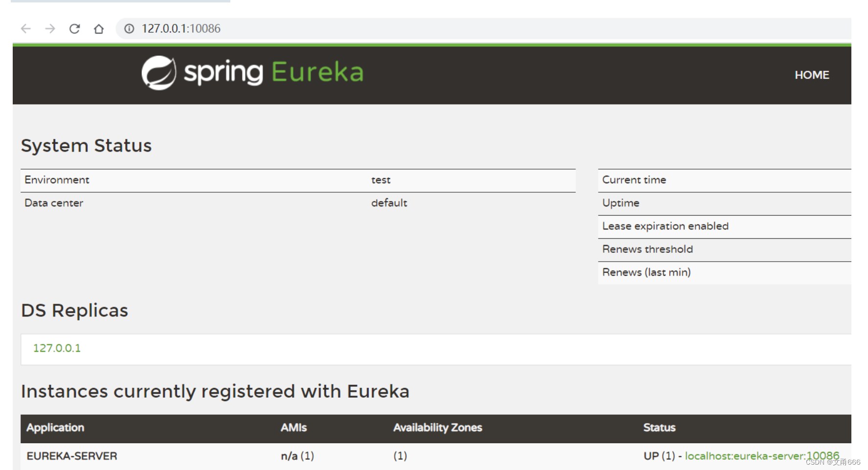Open localhost:eureka-server:10086 instance link
The height and width of the screenshot is (470, 868).
point(762,456)
